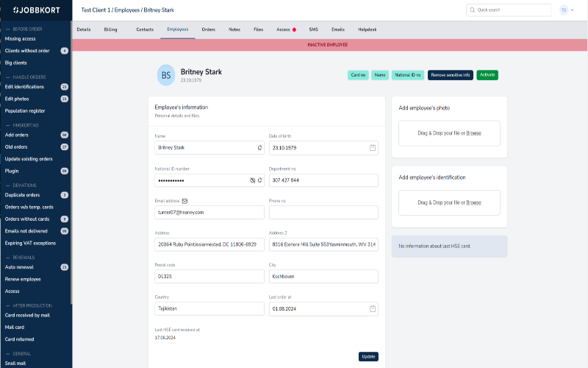The image size is (588, 368).
Task: Click Employees in the breadcrumb path
Action: pos(126,10)
